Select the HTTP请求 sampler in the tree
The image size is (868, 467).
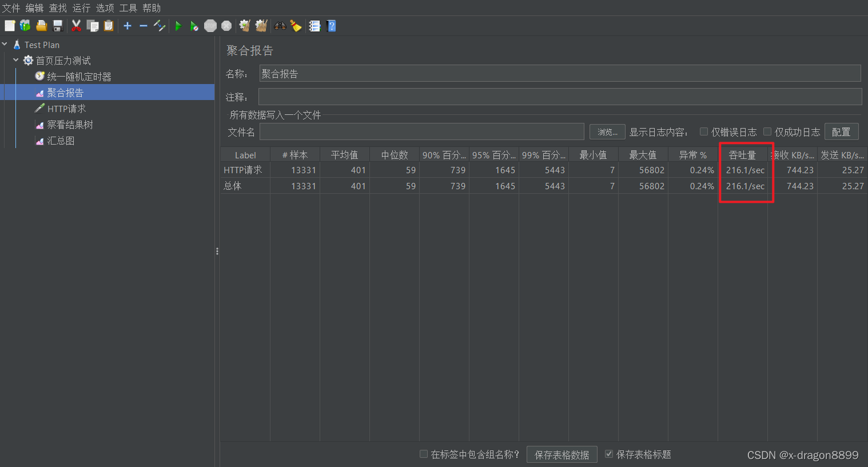pyautogui.click(x=66, y=109)
